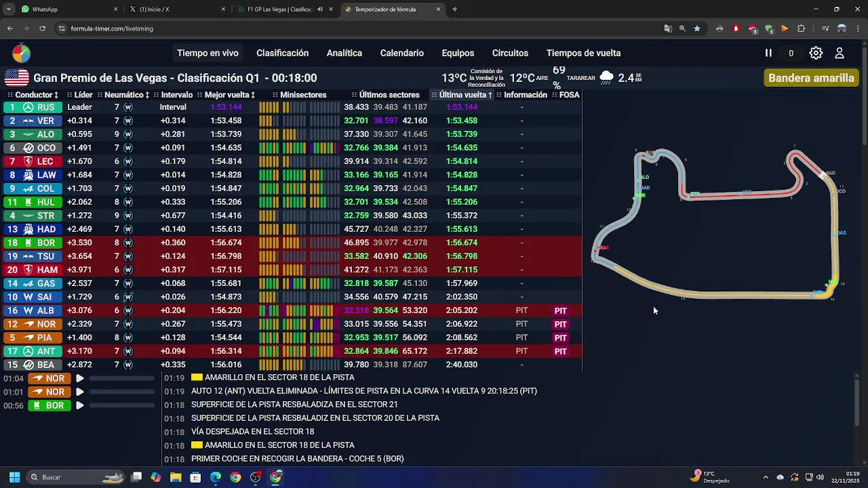Select the RUS driver badge in position 1
The height and width of the screenshot is (488, 868).
(x=33, y=107)
